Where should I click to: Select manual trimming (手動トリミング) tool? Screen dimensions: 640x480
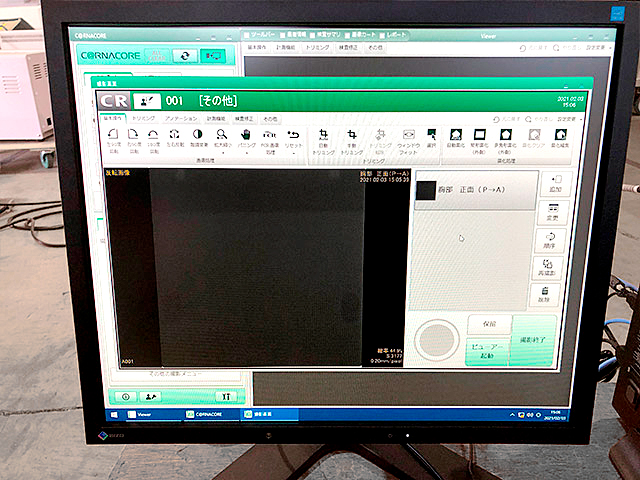[351, 141]
